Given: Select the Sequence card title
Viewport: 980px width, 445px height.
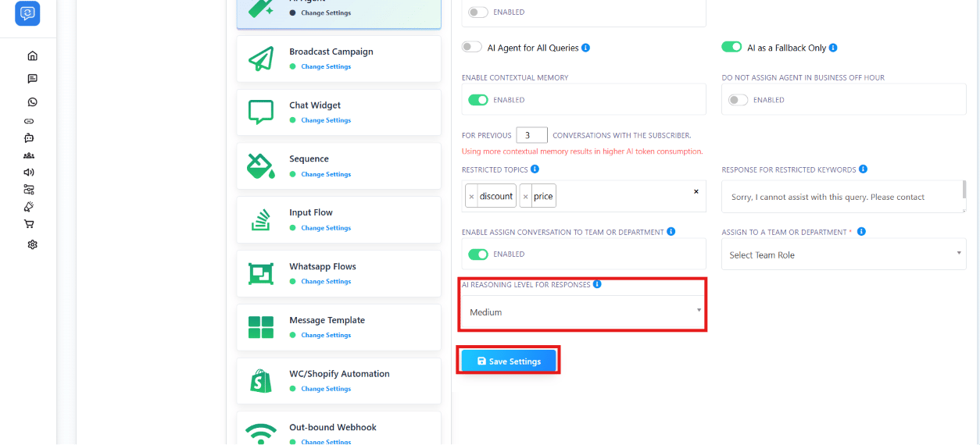Looking at the screenshot, I should [309, 159].
